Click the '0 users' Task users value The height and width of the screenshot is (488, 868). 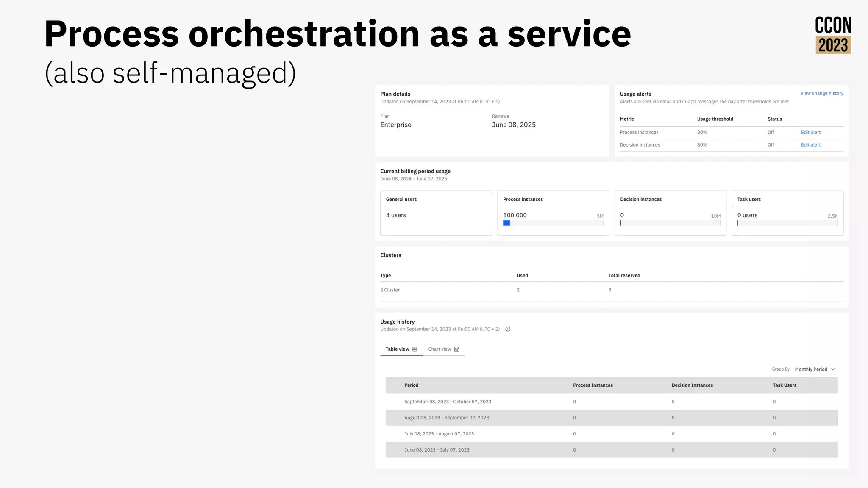point(747,215)
